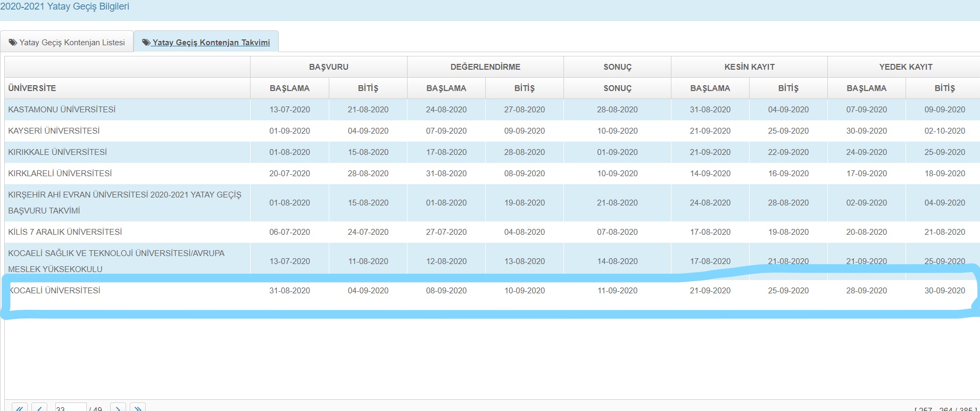Click Kırşehir's evaluation end date 19-08-2020
The height and width of the screenshot is (411, 980).
pos(525,202)
